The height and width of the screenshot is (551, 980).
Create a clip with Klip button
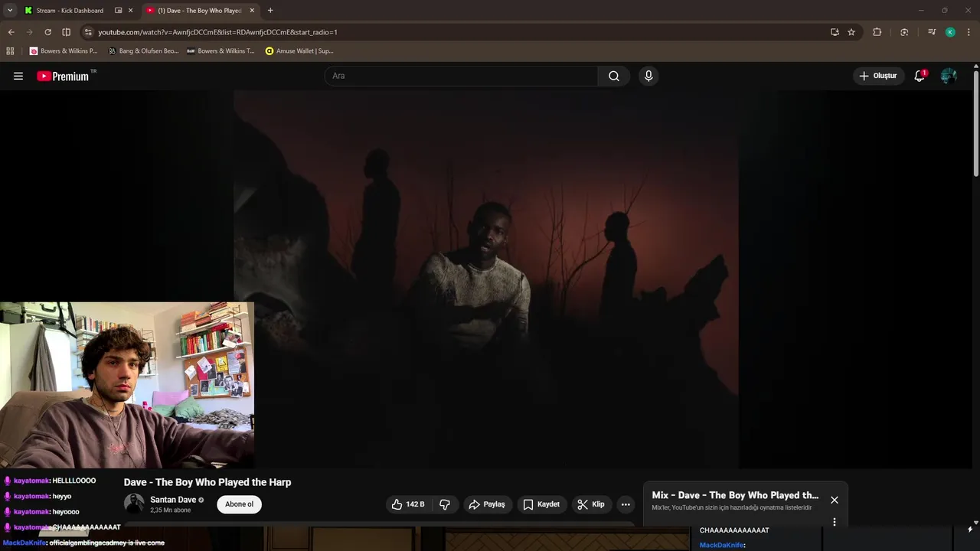point(591,504)
